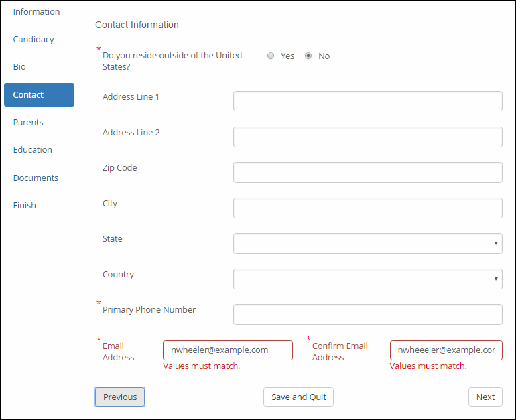Viewport: 516px width, 420px height.
Task: Click into the Address Line 1 field
Action: point(367,101)
